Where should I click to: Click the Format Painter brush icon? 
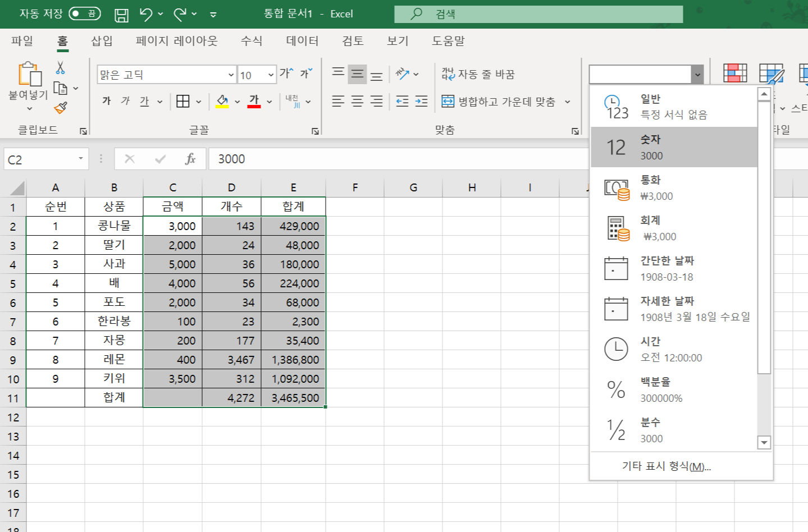(x=61, y=108)
